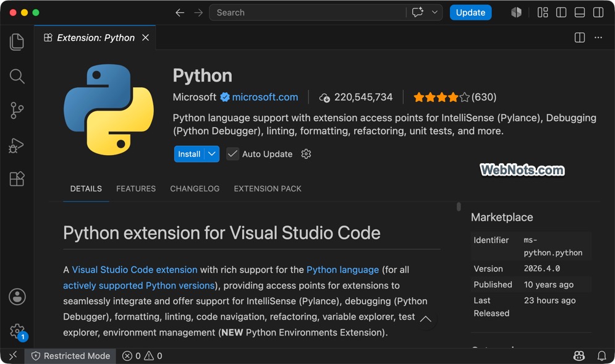Image resolution: width=615 pixels, height=364 pixels.
Task: Open the Accounts menu icon
Action: point(17,297)
